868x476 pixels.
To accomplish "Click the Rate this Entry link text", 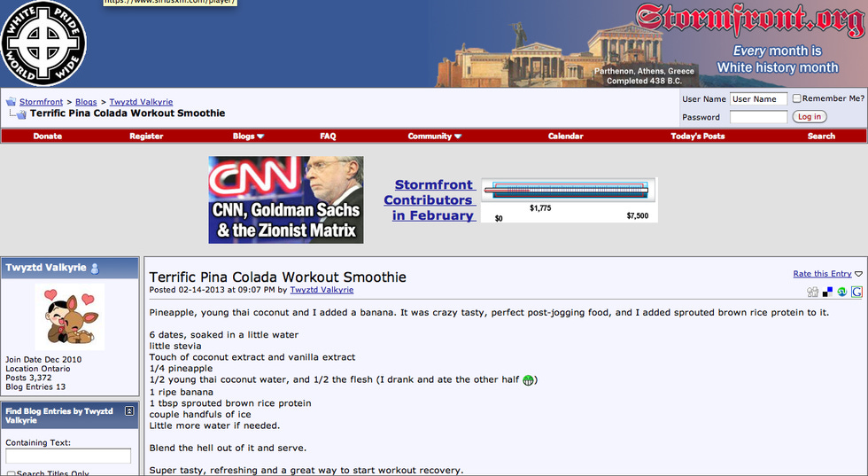I will tap(822, 274).
